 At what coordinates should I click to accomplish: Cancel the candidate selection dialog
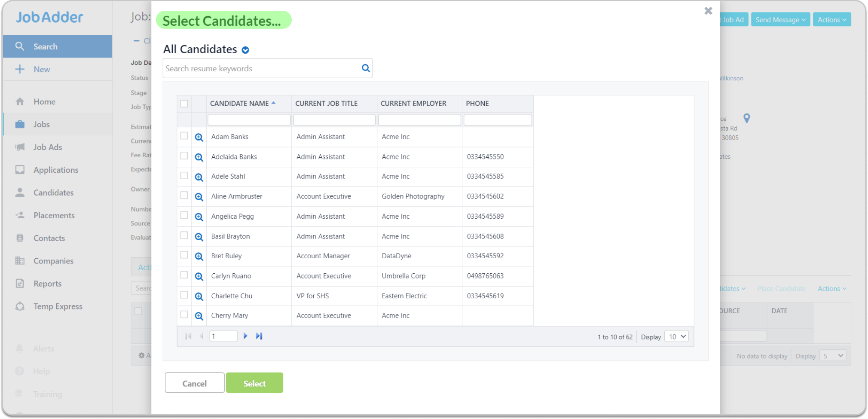tap(194, 382)
